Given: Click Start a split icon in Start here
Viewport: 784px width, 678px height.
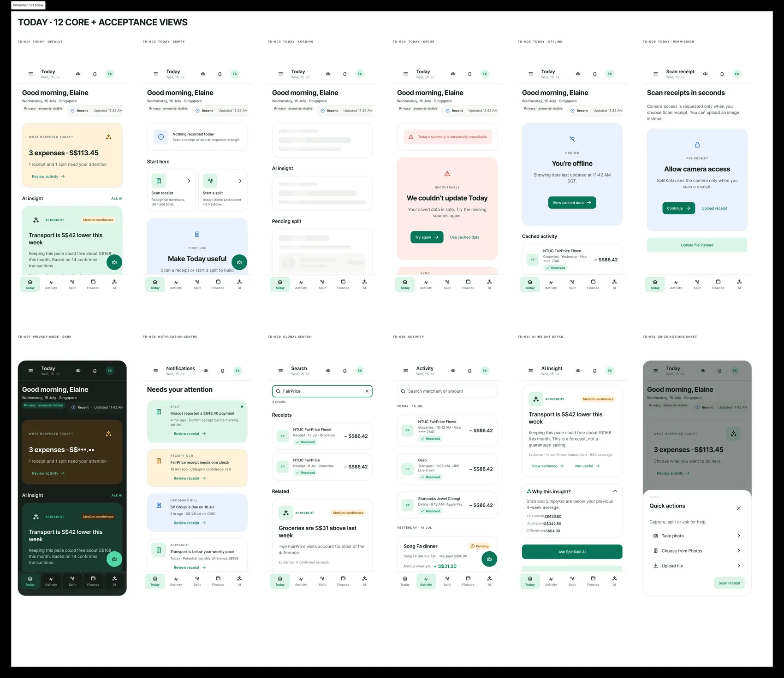Looking at the screenshot, I should tap(210, 181).
